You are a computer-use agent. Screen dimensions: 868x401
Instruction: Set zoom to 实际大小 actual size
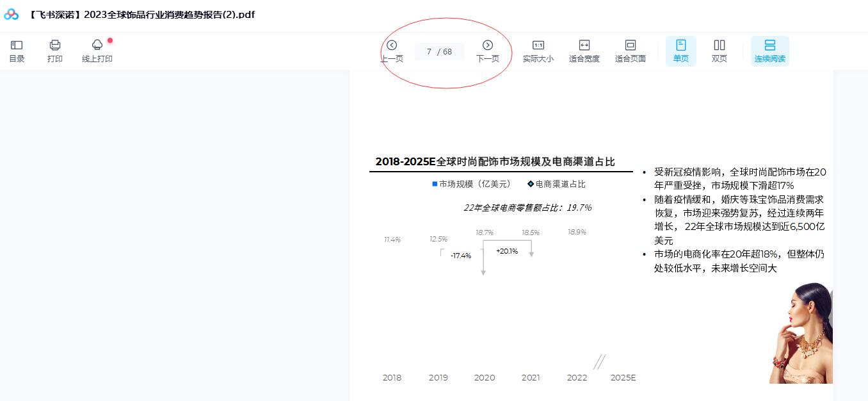538,51
